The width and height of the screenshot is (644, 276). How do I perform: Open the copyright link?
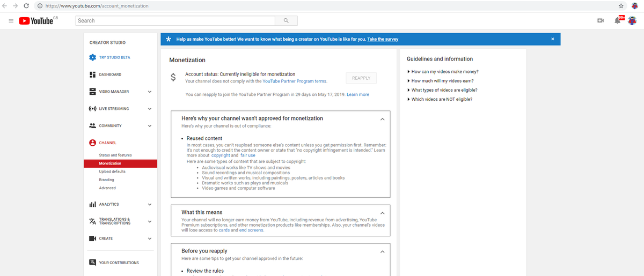[x=221, y=155]
